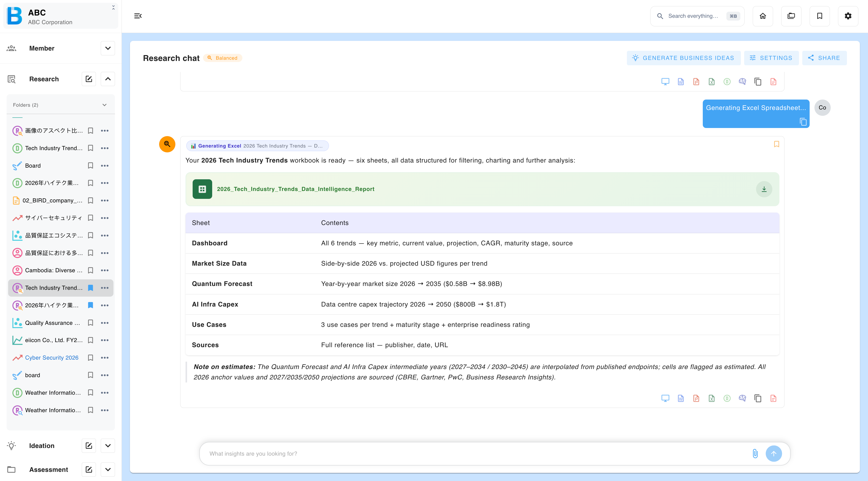Toggle bookmark on Cambodia: Diverse item
This screenshot has width=868, height=481.
(90, 270)
